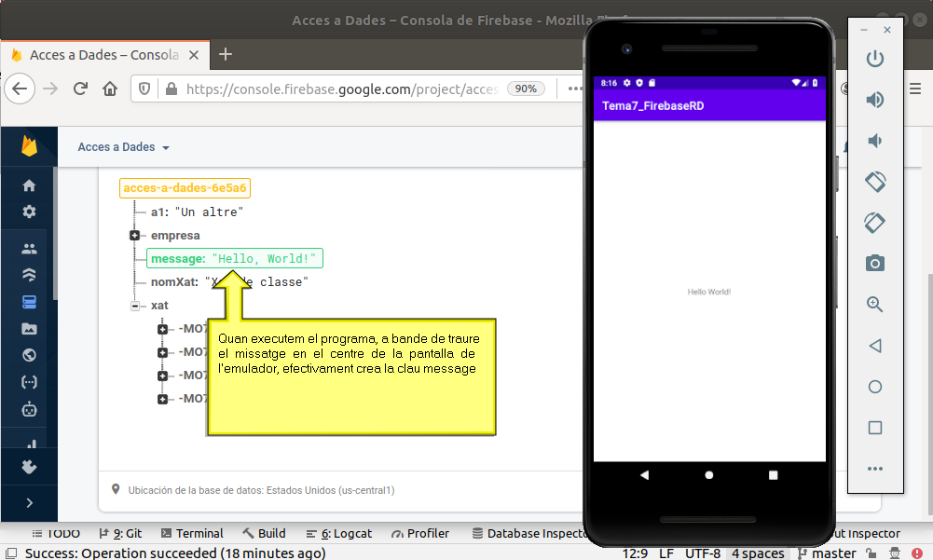This screenshot has height=560, width=933.
Task: Tap Android back button on phone screen
Action: point(644,475)
